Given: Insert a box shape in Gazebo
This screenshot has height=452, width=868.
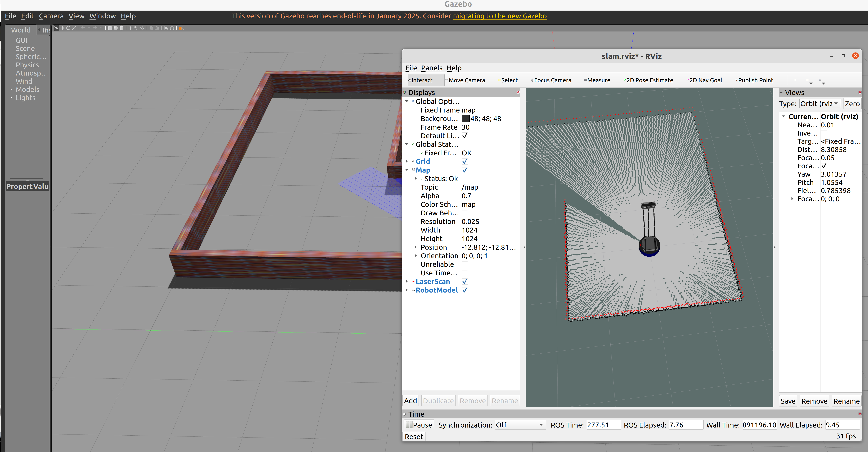Looking at the screenshot, I should [110, 28].
